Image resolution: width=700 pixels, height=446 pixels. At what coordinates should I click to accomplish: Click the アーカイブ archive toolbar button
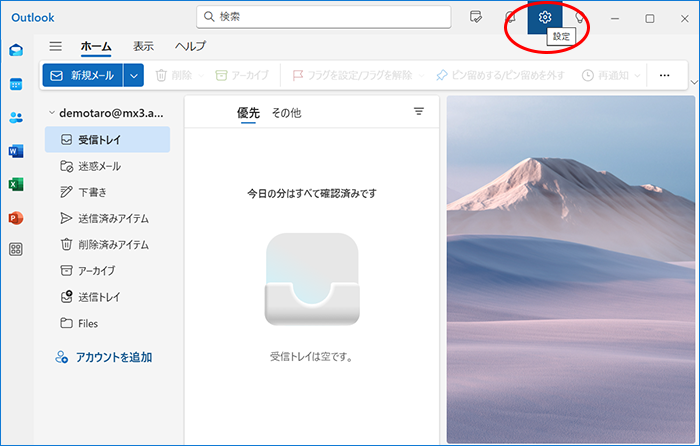point(242,75)
